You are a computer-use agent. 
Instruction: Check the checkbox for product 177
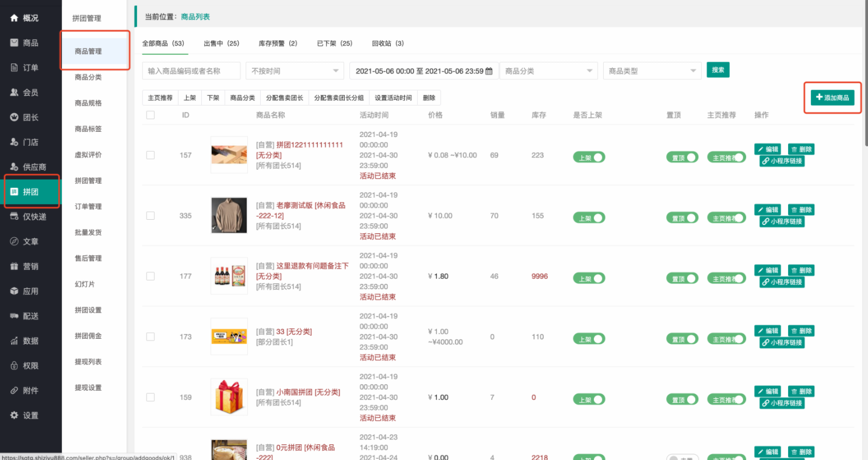[x=150, y=276]
